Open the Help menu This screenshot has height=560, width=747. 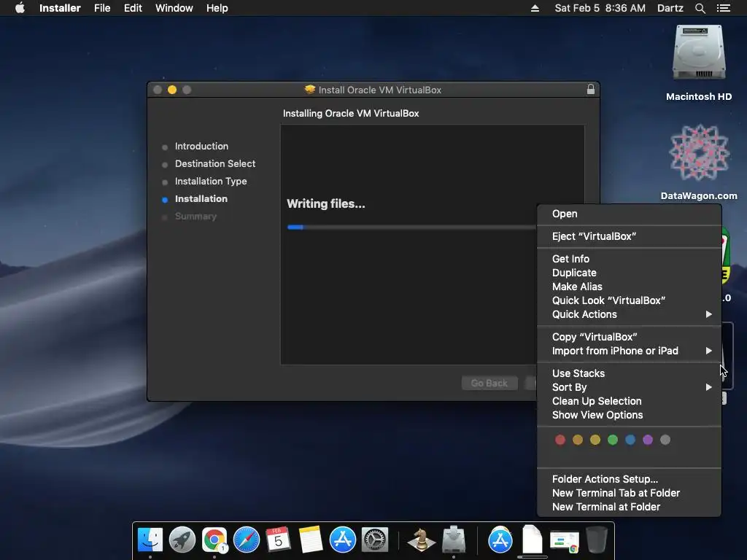(x=217, y=8)
